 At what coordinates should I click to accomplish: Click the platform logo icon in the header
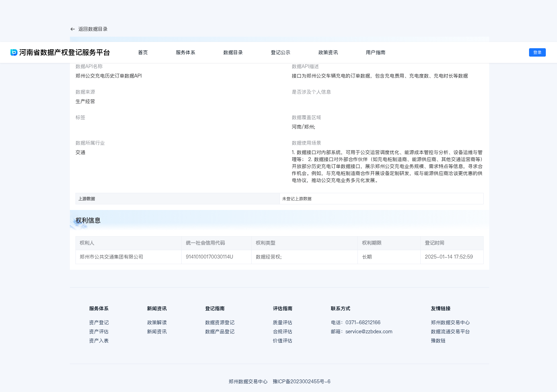[14, 52]
